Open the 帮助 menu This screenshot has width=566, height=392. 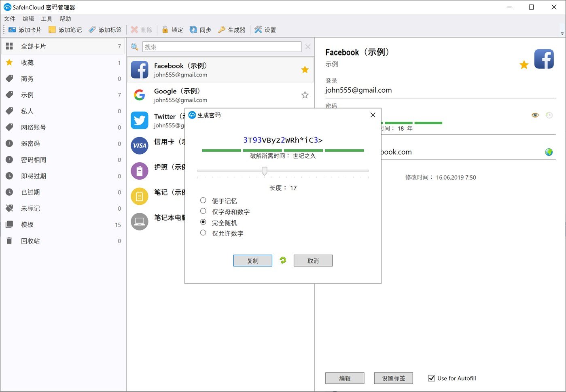tap(65, 19)
